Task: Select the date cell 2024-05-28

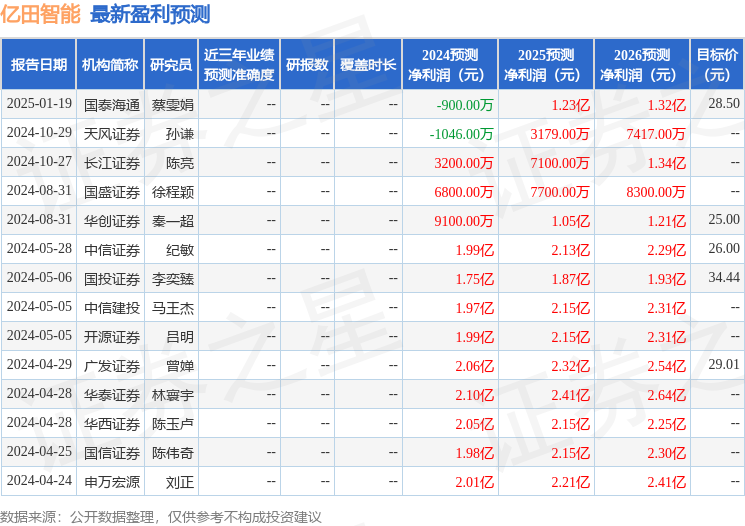Action: (39, 249)
